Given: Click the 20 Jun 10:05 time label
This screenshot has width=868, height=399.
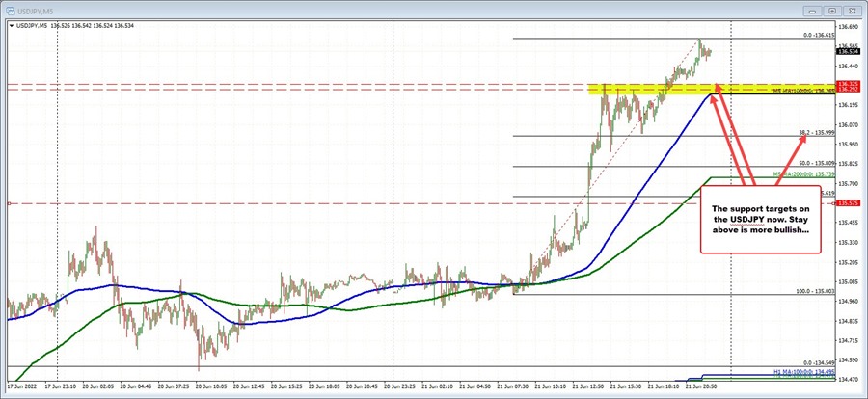Looking at the screenshot, I should [x=211, y=385].
